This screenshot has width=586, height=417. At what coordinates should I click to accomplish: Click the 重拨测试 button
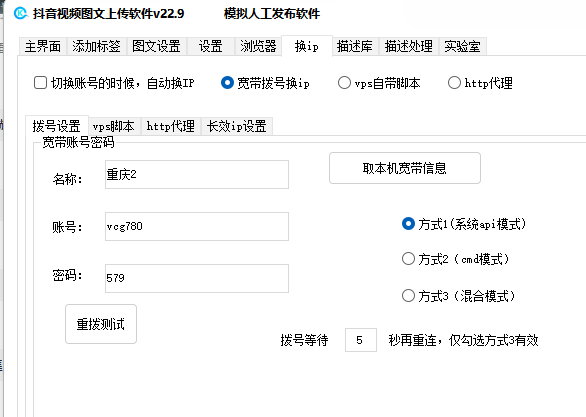(101, 324)
